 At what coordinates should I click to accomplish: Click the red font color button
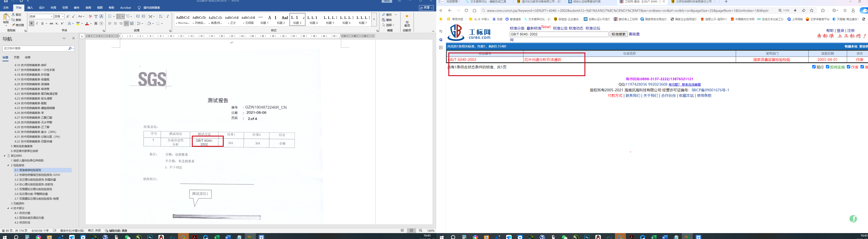[x=87, y=24]
